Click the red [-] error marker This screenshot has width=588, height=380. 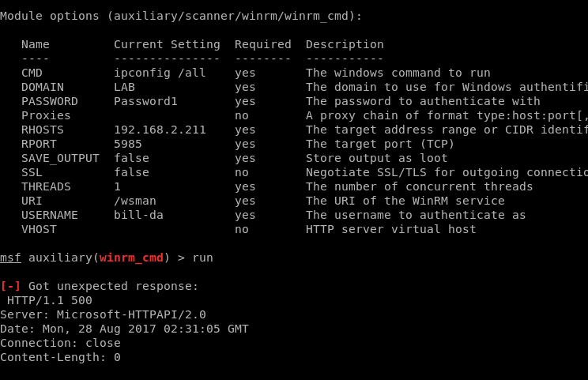pyautogui.click(x=10, y=286)
